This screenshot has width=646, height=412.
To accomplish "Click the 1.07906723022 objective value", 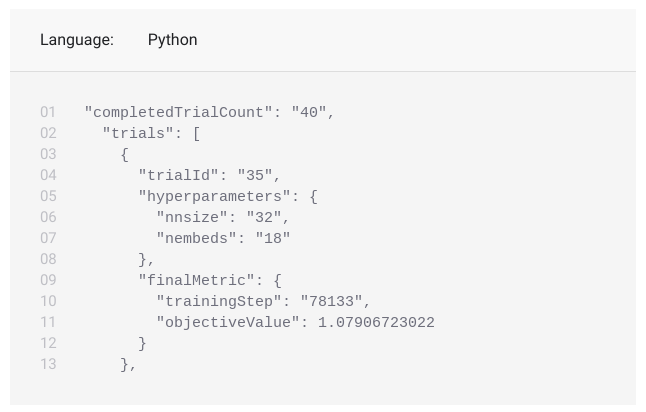I will tap(376, 322).
